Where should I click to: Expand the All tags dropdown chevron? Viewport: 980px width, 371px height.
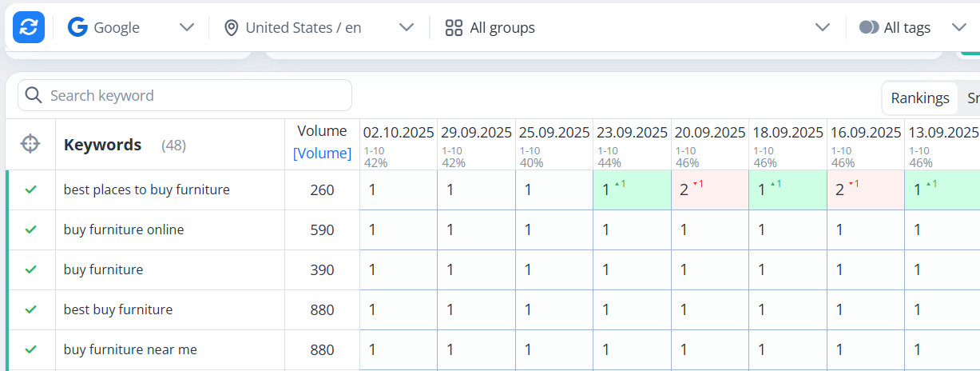[959, 27]
